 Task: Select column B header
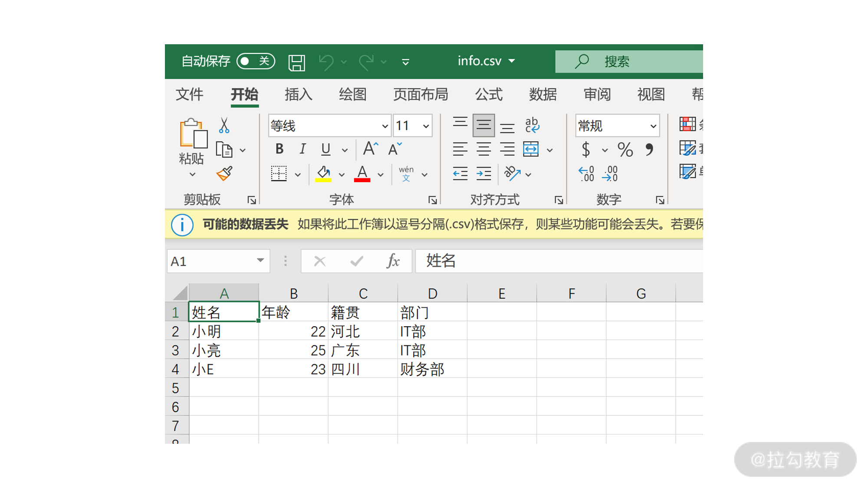coord(294,293)
